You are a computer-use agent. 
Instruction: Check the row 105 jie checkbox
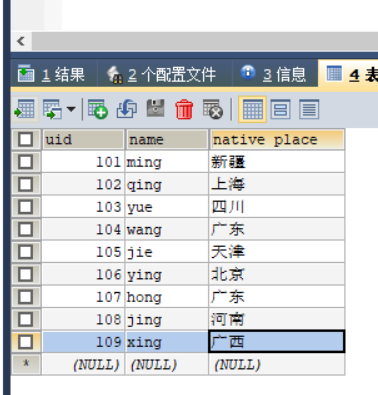[26, 252]
